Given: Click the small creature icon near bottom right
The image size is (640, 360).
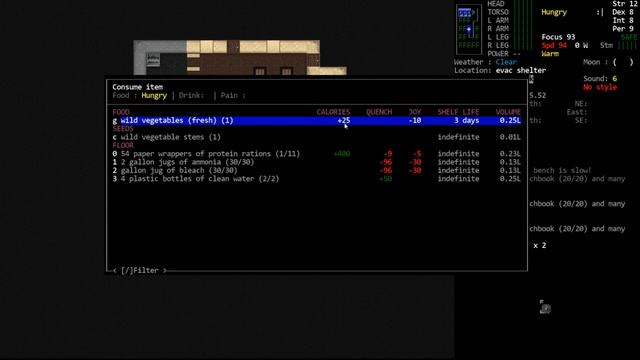Looking at the screenshot, I should pyautogui.click(x=545, y=307).
